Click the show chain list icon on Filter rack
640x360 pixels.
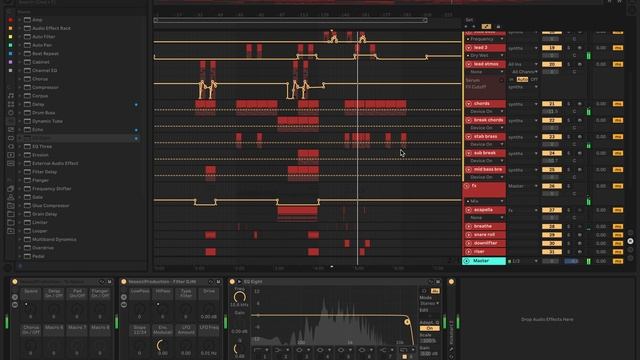click(x=124, y=305)
